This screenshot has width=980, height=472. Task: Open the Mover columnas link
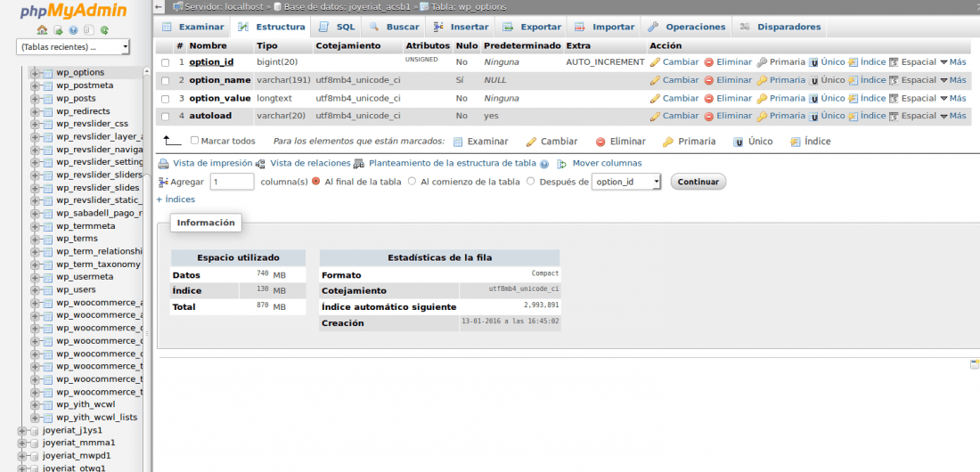coord(607,163)
